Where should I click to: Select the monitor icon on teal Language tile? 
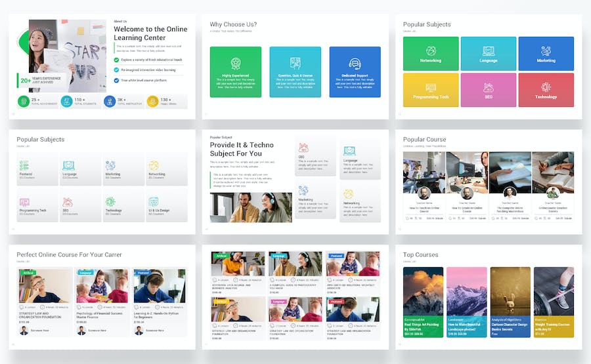(x=489, y=51)
